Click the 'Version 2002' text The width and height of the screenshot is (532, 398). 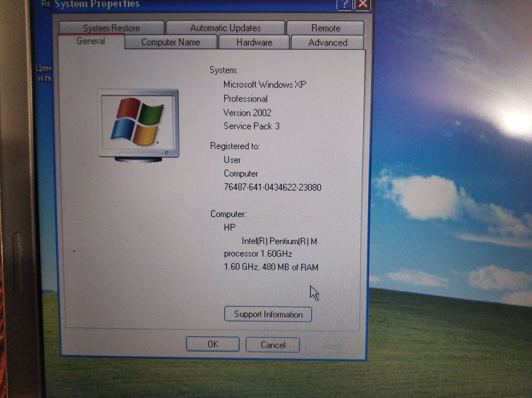247,113
